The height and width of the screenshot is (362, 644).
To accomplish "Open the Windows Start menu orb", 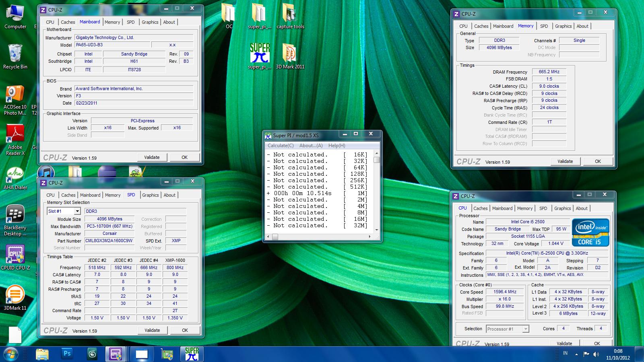I will coord(11,354).
